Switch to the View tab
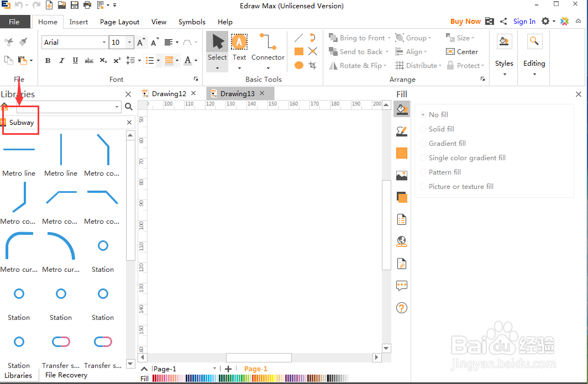The height and width of the screenshot is (384, 588). [x=159, y=22]
